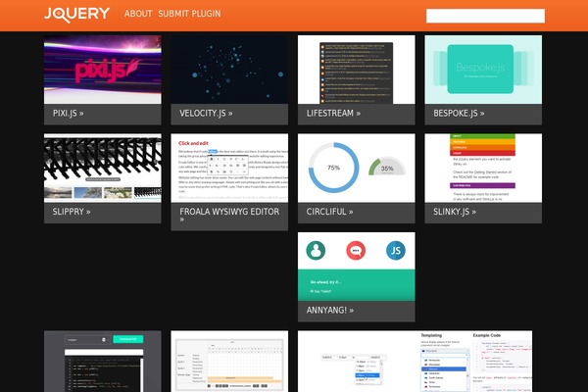Open the Lifestream preview thumbnail

357,70
